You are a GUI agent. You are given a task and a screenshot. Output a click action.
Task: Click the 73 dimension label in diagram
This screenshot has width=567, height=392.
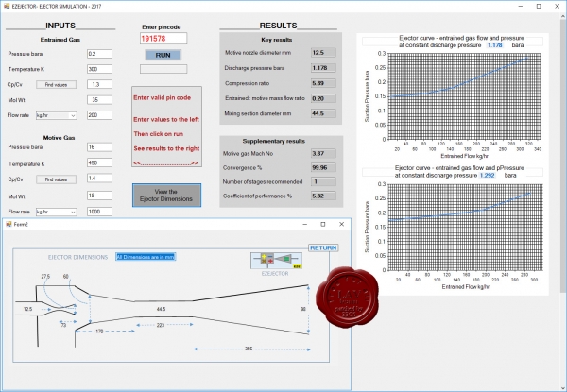[63, 325]
